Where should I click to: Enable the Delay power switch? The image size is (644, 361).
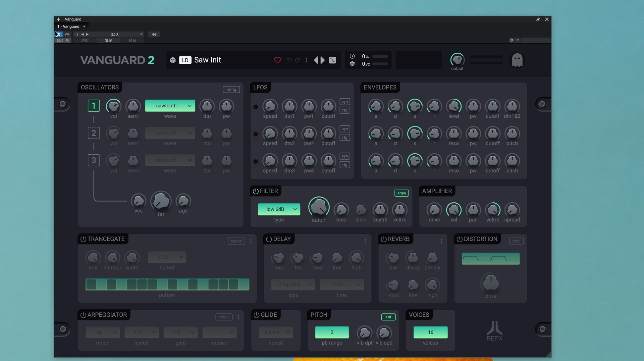(269, 239)
